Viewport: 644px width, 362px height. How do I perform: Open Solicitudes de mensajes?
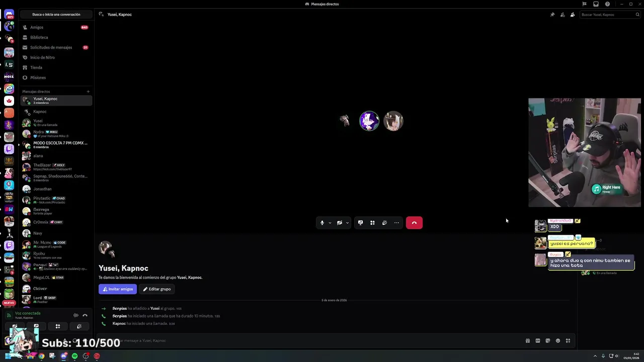point(56,47)
